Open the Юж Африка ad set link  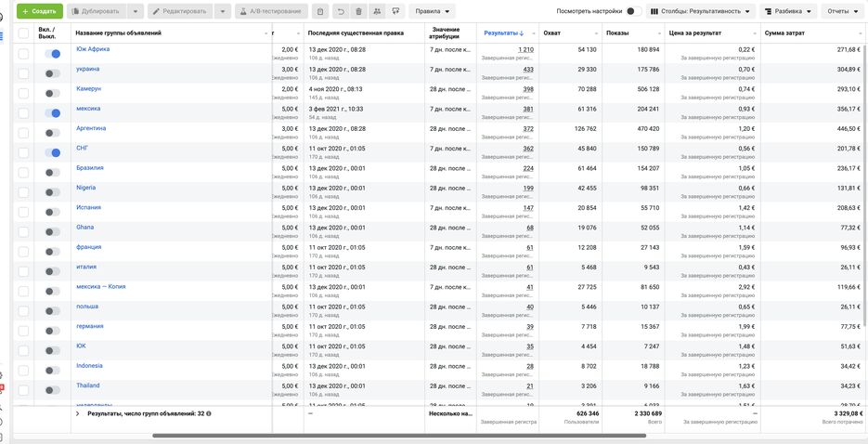click(x=93, y=49)
